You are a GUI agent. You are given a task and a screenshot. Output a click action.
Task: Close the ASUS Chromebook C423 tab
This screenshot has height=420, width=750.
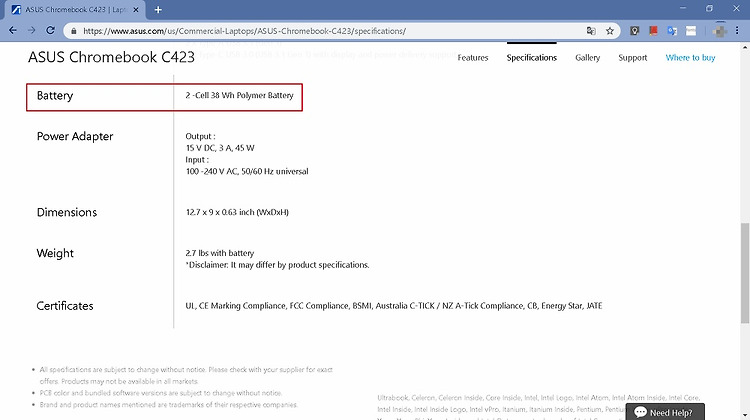(136, 10)
